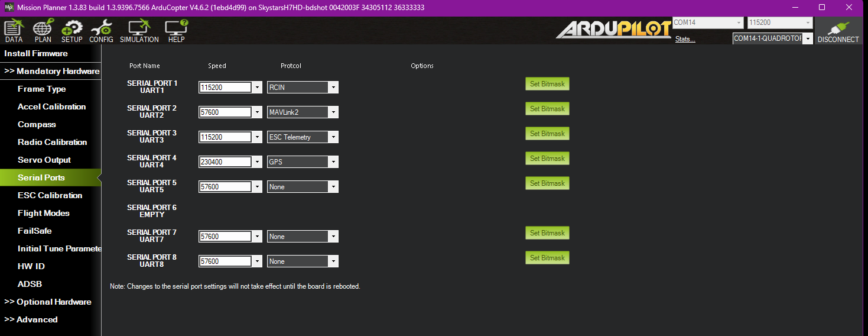Open the FailSafe setup page

[34, 231]
